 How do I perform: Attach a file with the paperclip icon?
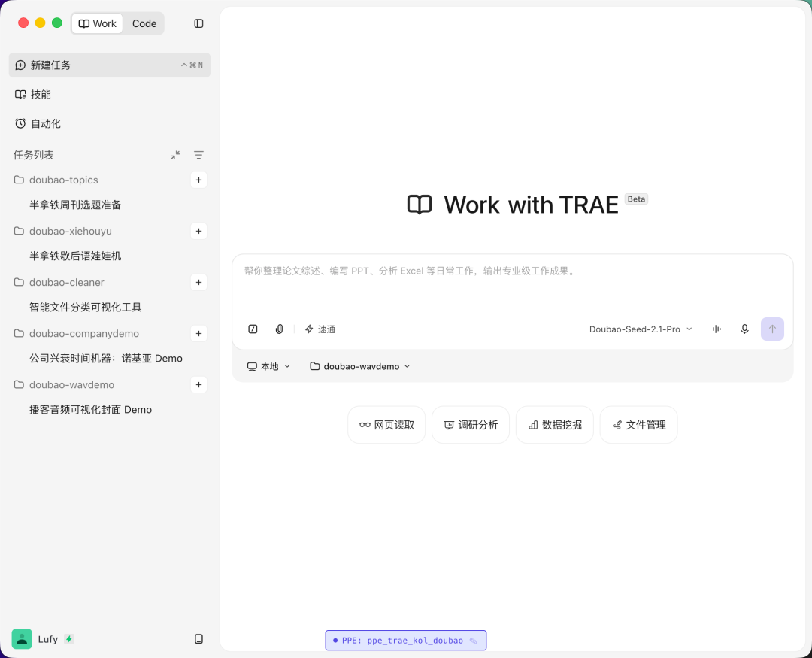coord(279,329)
